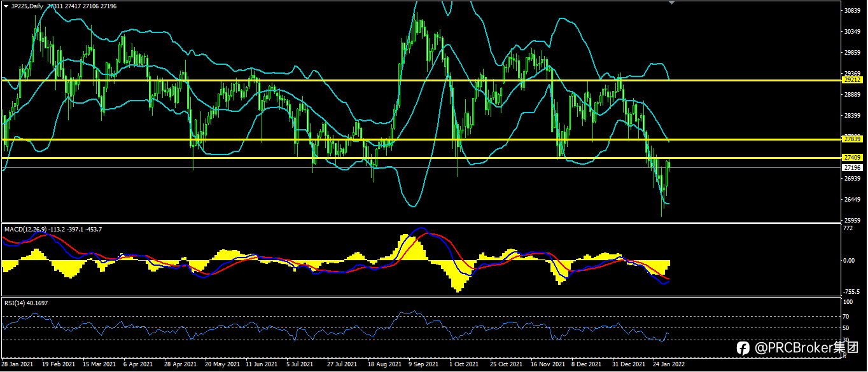Click the 5 Jul 2021 date label
Viewport: 868px width, 372px height.
click(300, 365)
